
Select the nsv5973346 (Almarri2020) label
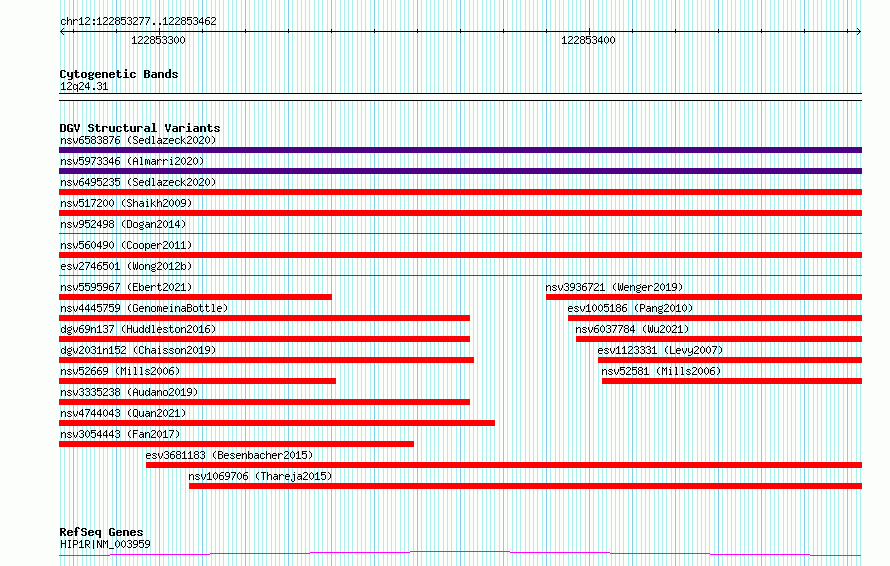[132, 161]
